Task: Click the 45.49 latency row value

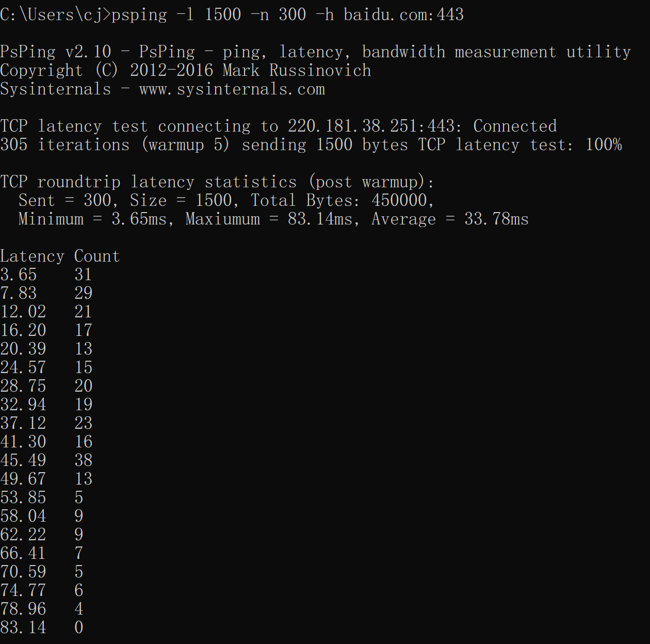Action: [23, 460]
